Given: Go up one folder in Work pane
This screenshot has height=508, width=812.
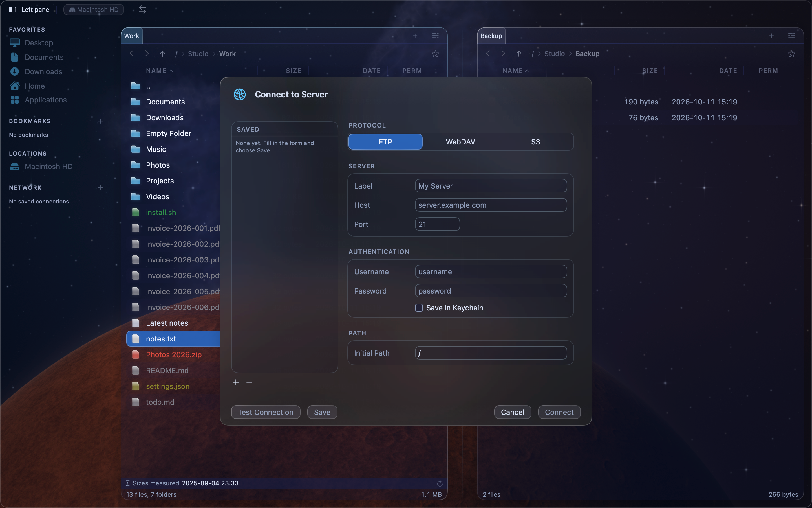Looking at the screenshot, I should coord(162,54).
